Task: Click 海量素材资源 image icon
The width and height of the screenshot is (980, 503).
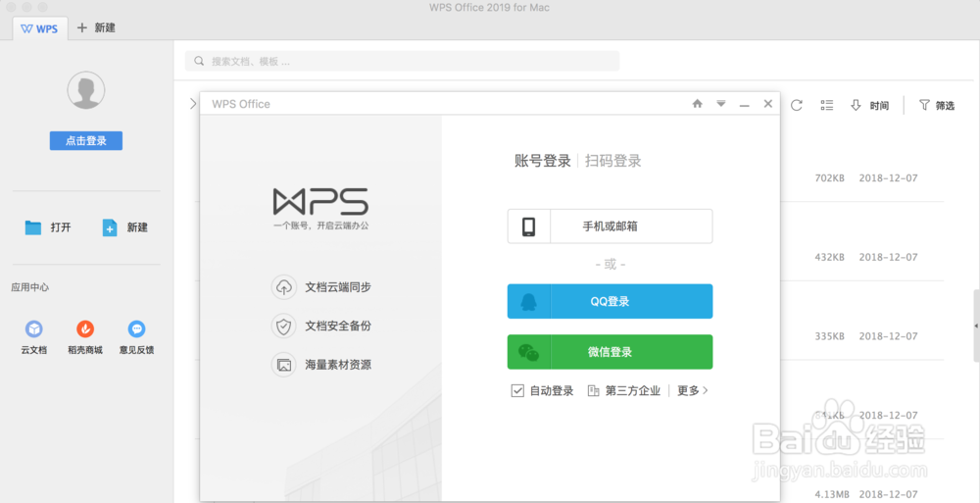Action: click(x=283, y=365)
